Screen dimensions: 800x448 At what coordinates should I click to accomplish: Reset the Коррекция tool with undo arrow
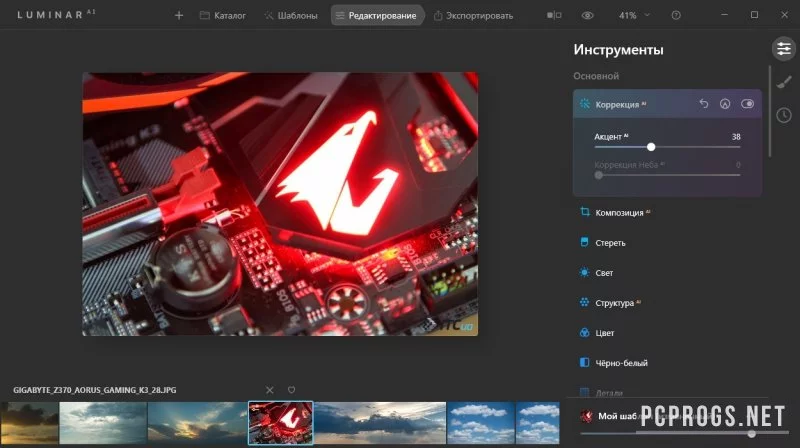point(704,104)
